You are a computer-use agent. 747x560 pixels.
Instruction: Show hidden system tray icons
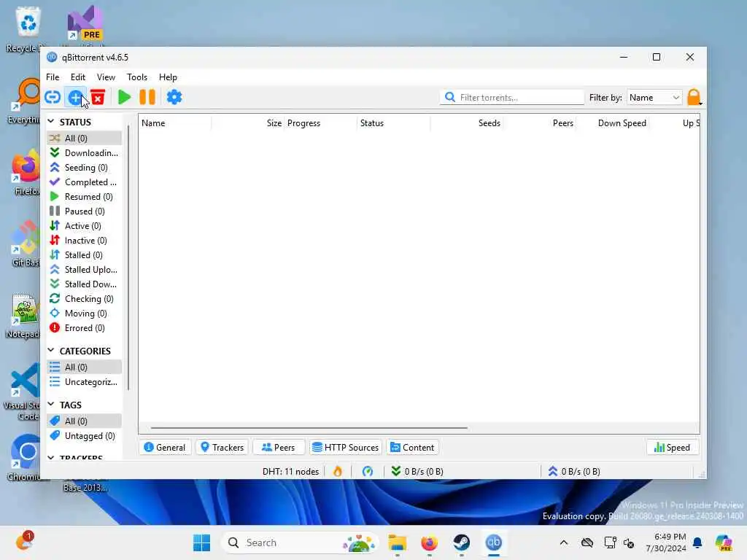[564, 542]
